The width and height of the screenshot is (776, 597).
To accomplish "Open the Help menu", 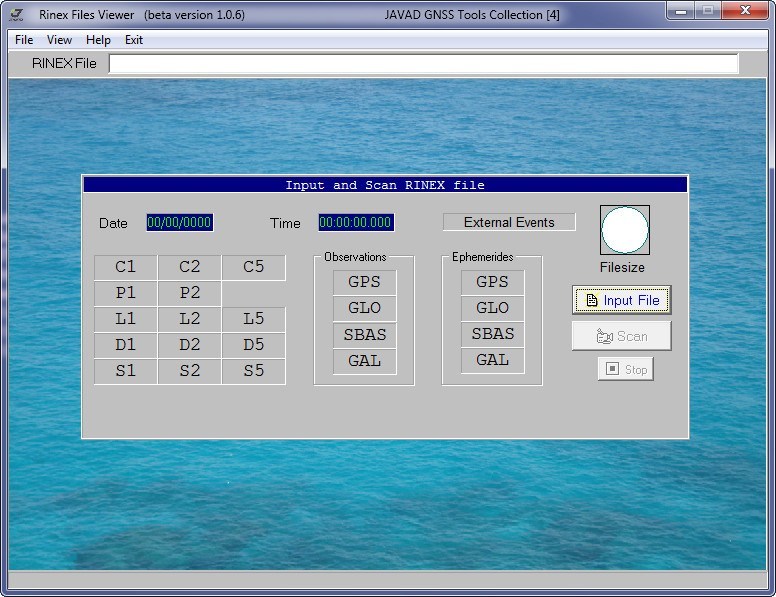I will (x=98, y=40).
